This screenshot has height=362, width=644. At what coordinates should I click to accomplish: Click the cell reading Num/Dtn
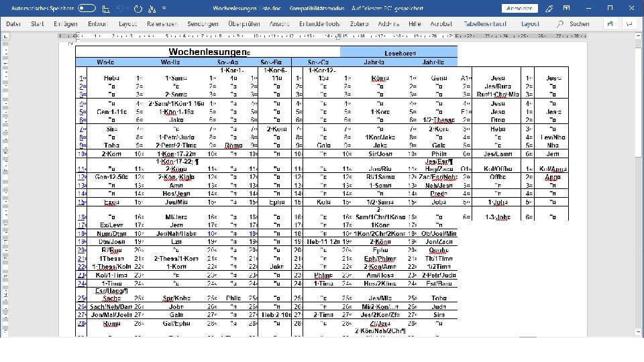(x=112, y=233)
